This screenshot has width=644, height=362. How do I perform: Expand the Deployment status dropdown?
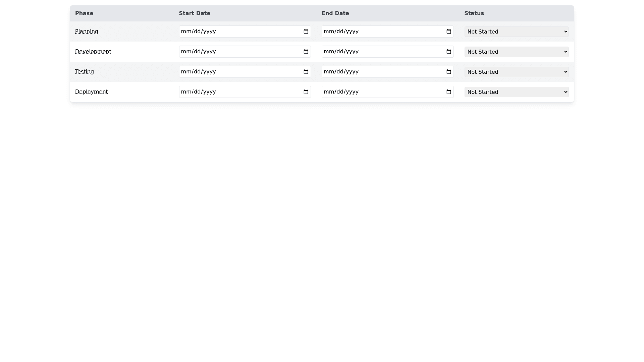pos(516,92)
